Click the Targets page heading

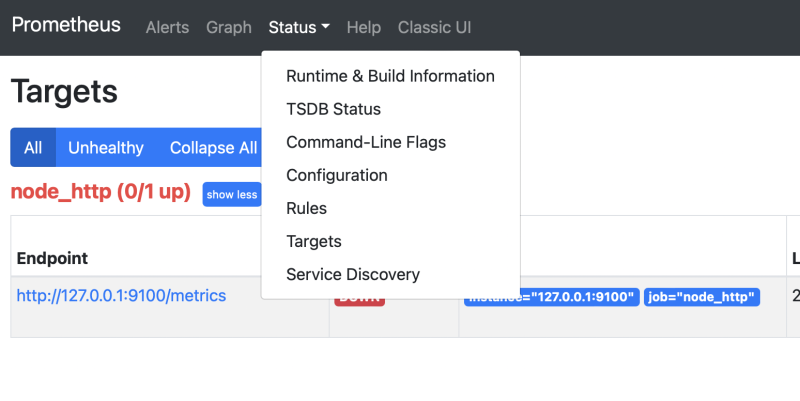(x=64, y=92)
